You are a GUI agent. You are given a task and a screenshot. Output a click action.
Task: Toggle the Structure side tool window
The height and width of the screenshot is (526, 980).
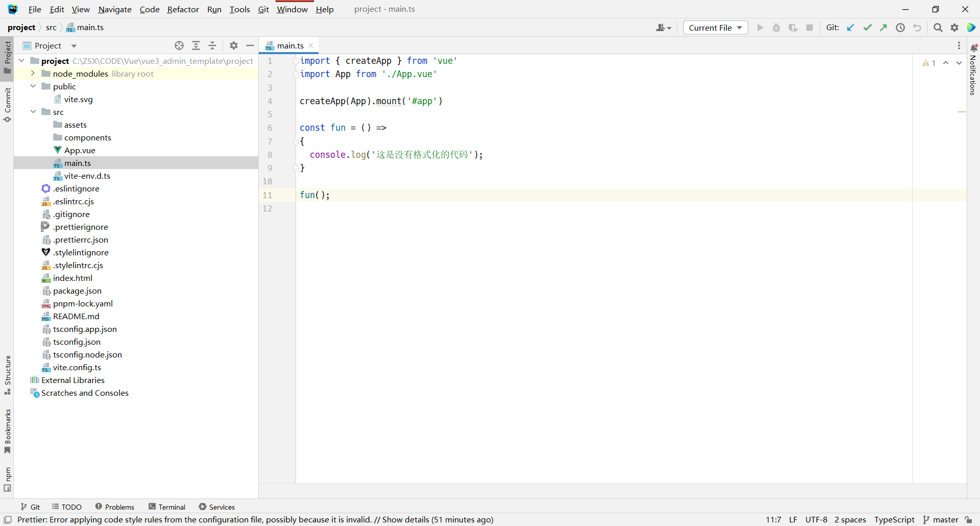point(7,375)
